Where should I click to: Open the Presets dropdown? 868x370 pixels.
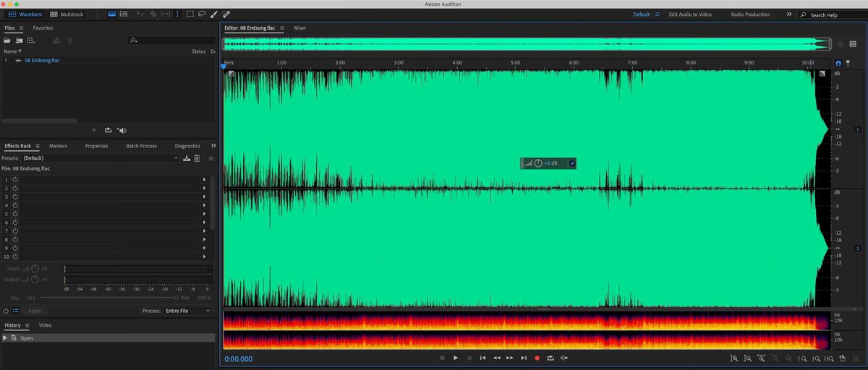coord(101,158)
